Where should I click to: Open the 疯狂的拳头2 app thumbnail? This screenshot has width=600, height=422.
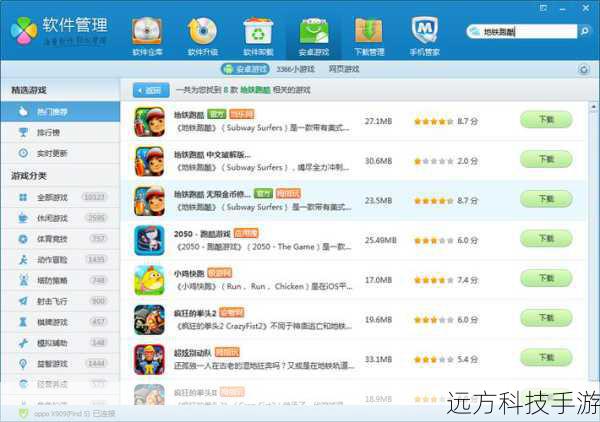pos(150,320)
